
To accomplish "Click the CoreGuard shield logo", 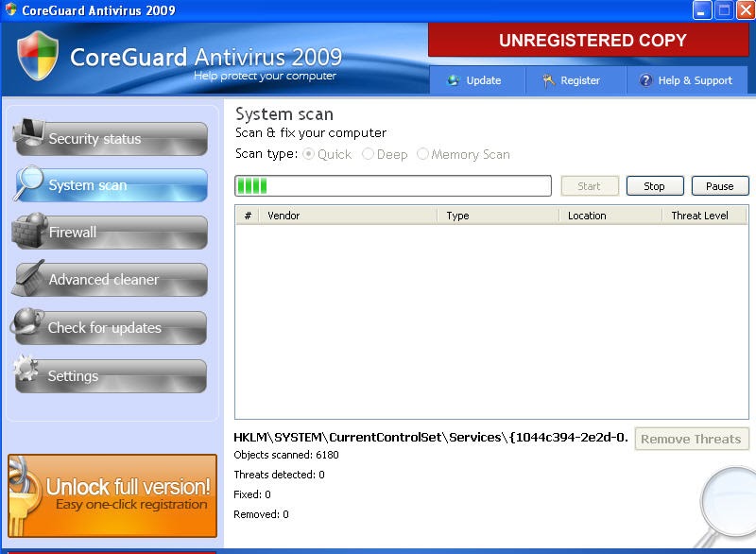I will (x=38, y=56).
